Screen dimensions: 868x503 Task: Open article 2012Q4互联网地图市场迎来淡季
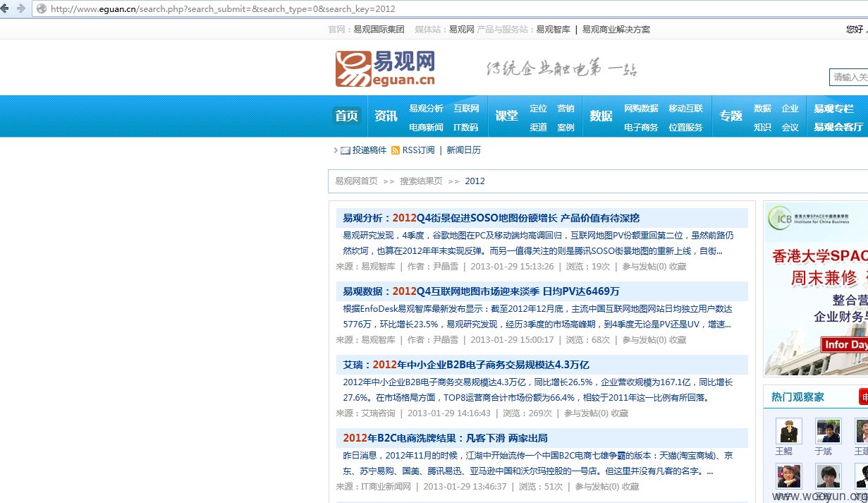482,291
